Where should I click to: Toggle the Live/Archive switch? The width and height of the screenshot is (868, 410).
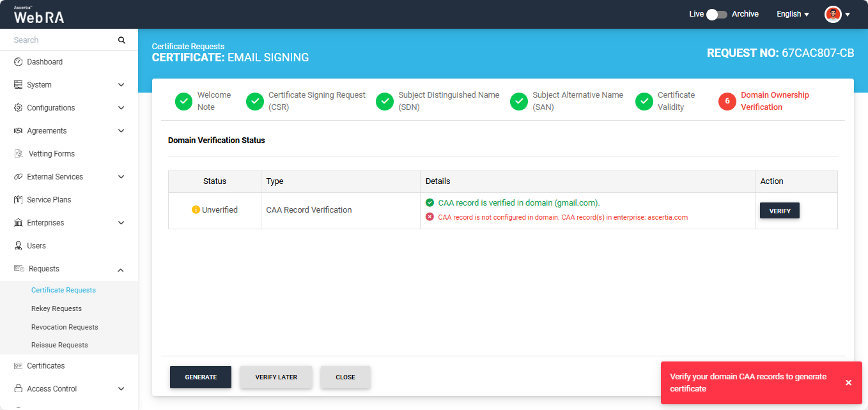(716, 14)
